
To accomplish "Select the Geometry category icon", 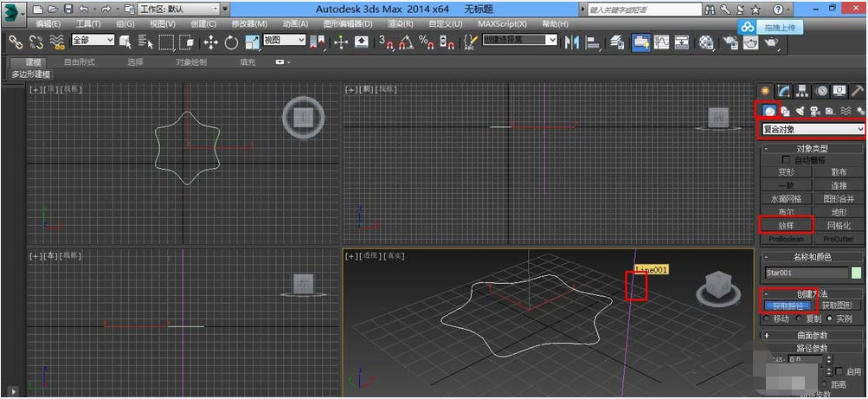I will click(x=768, y=111).
